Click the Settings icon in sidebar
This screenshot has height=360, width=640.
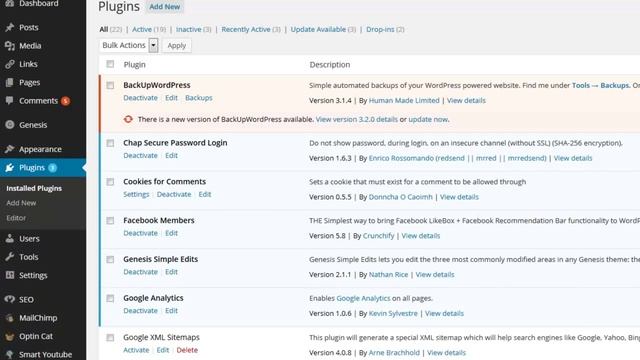(10, 275)
